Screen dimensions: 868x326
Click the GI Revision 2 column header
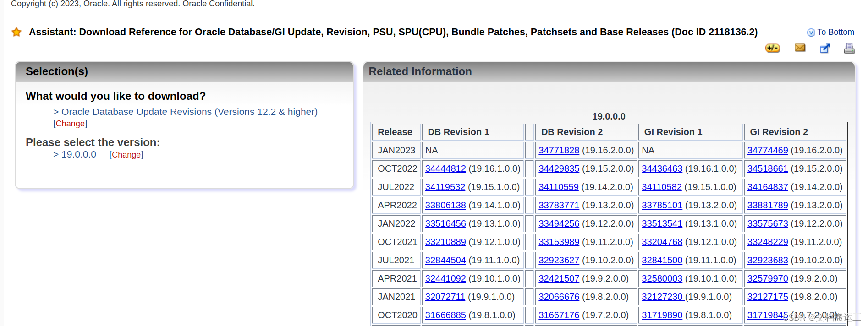795,132
